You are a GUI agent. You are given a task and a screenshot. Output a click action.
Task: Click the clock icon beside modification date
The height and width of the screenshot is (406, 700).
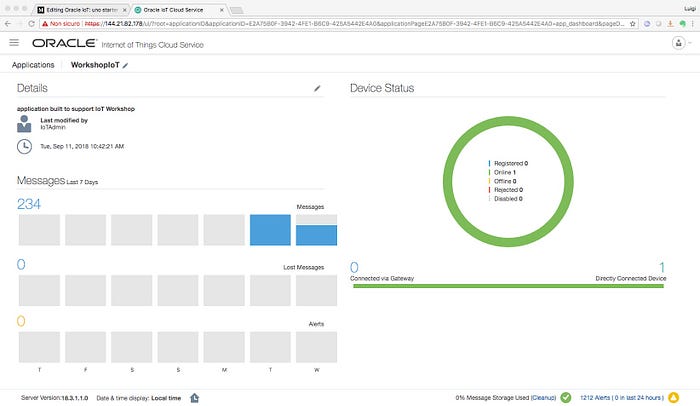point(25,146)
